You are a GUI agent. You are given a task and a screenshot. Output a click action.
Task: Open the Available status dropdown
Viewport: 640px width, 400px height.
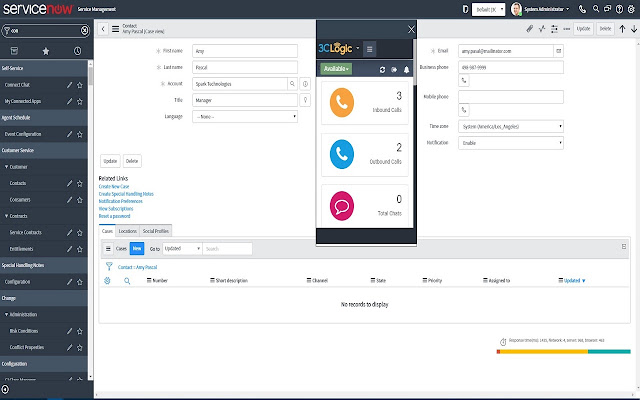(336, 69)
